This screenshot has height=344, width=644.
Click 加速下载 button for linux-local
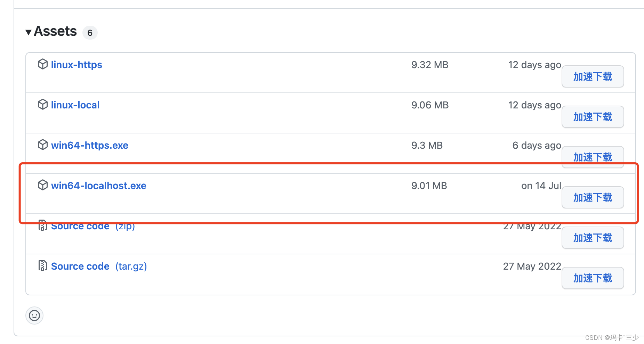coord(593,117)
